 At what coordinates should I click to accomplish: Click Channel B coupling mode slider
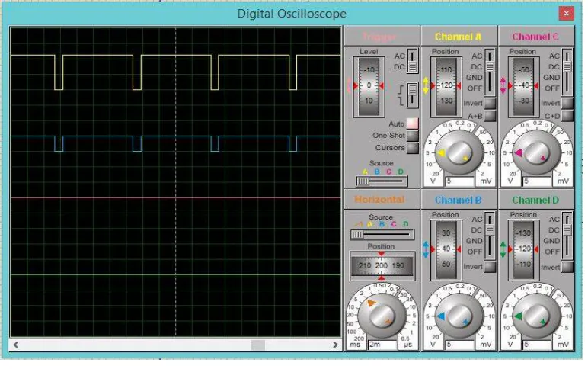point(490,236)
